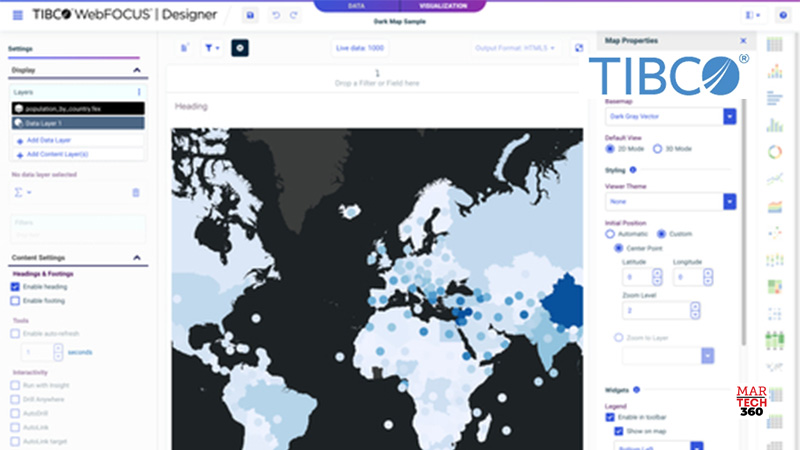Collapse the Display section
The height and width of the screenshot is (450, 800).
click(137, 70)
